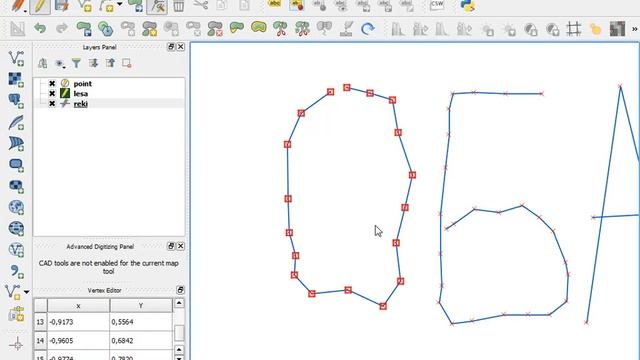Select x value -0,9605 in row 14
Viewport: 640px width, 360px height.
(x=78, y=340)
